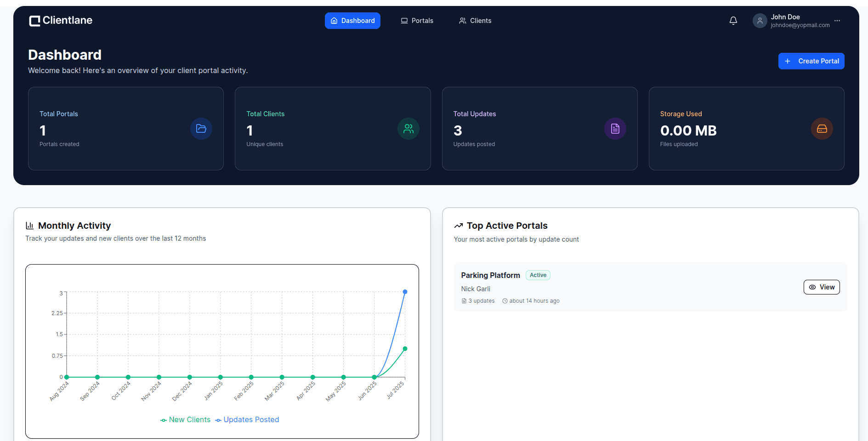Click the Create Portal button
The width and height of the screenshot is (868, 441).
tap(811, 61)
